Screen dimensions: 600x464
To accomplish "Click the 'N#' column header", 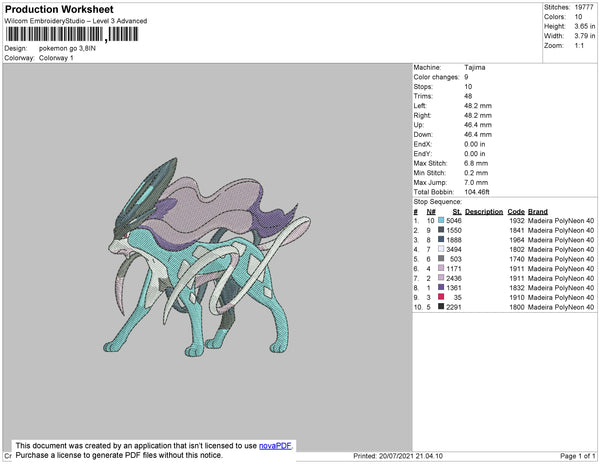I will click(x=431, y=212).
